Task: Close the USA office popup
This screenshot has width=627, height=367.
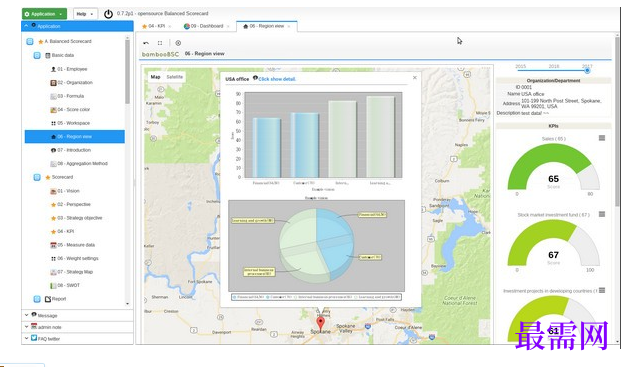Action: pyautogui.click(x=415, y=78)
